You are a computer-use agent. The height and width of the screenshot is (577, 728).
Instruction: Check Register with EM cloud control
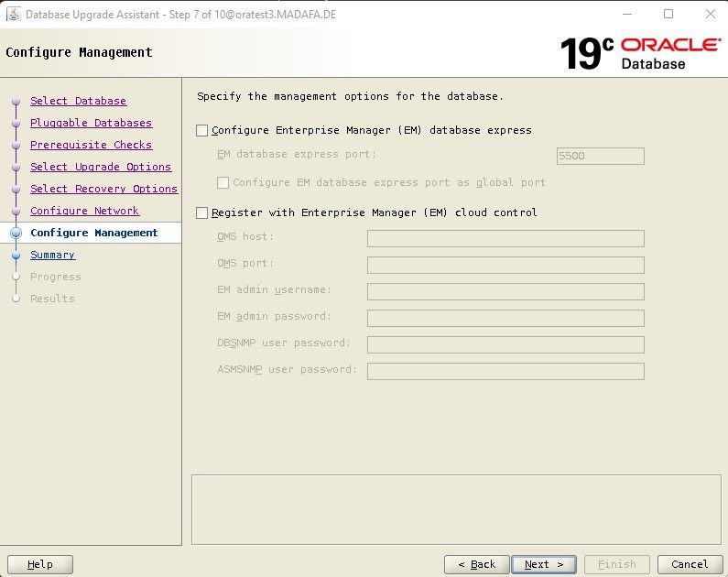(x=202, y=213)
